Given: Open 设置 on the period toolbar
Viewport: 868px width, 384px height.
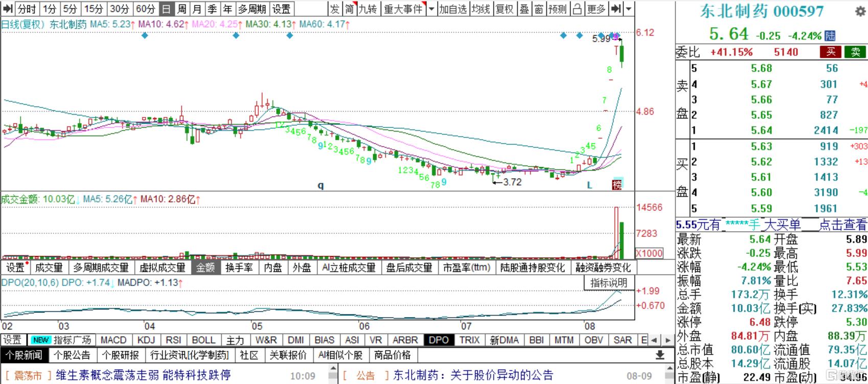Looking at the screenshot, I should pos(281,9).
